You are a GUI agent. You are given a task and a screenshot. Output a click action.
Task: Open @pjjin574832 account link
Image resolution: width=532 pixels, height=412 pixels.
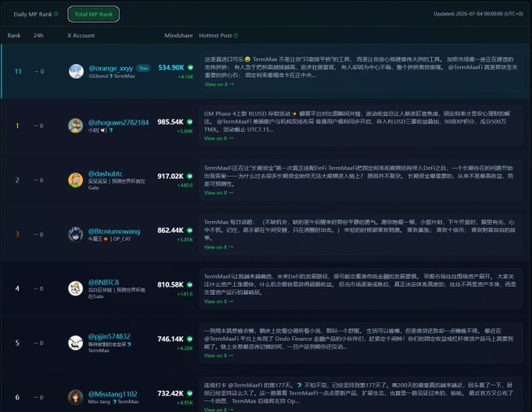pyautogui.click(x=109, y=336)
